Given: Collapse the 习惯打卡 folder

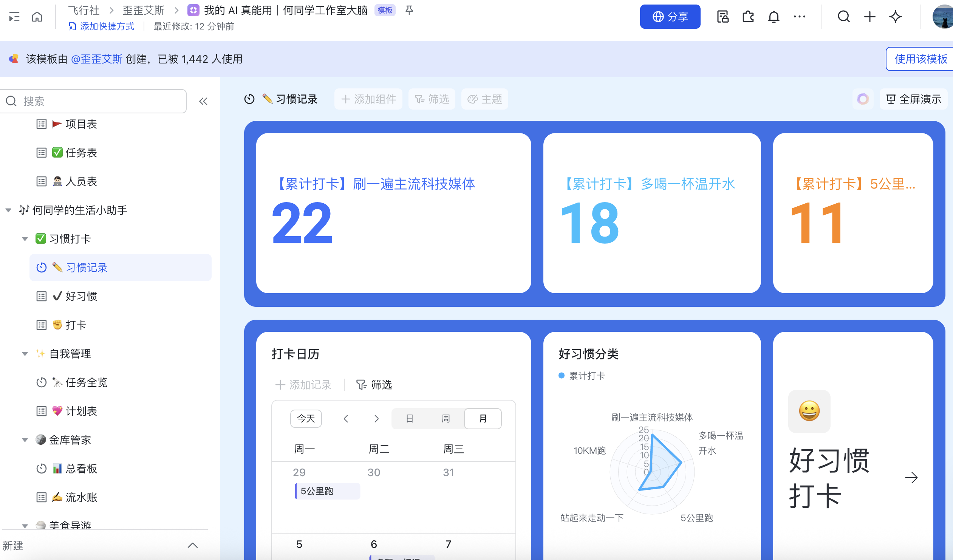Looking at the screenshot, I should pos(25,239).
